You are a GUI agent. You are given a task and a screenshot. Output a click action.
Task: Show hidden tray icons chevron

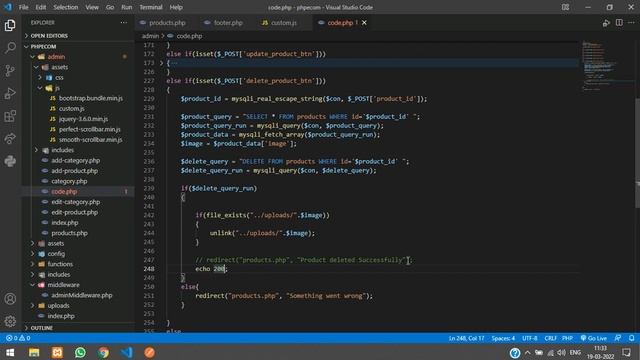point(528,353)
